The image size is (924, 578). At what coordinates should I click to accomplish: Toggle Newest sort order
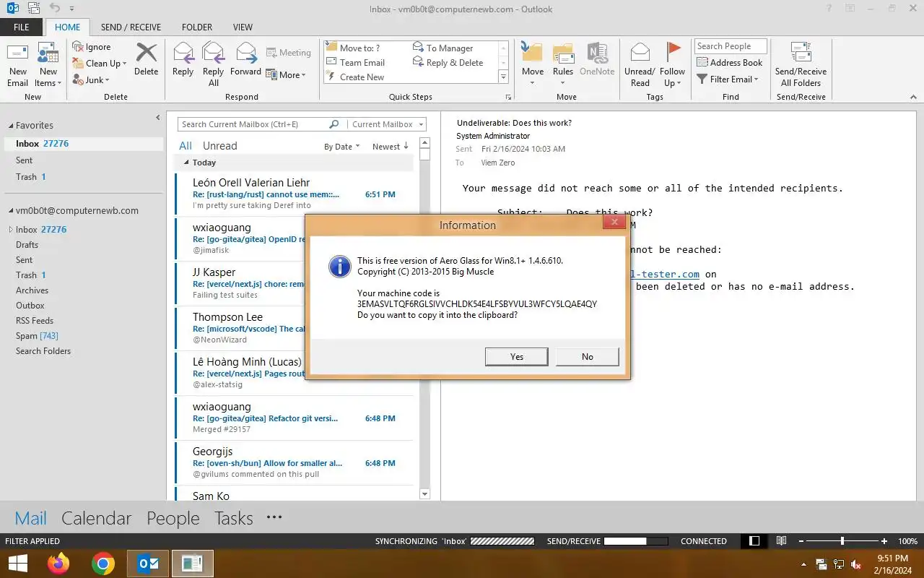click(391, 147)
